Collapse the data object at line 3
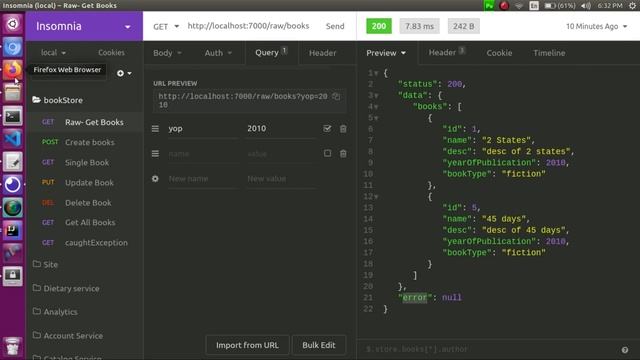640x360 pixels. [x=376, y=96]
